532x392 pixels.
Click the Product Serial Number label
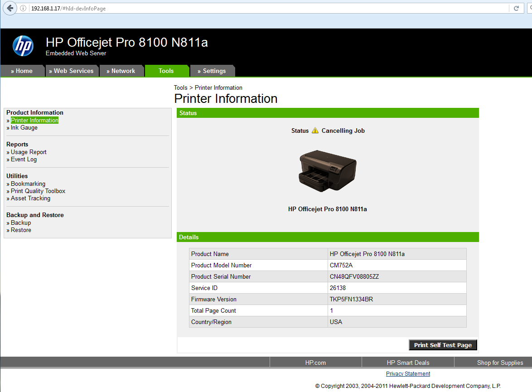(221, 276)
